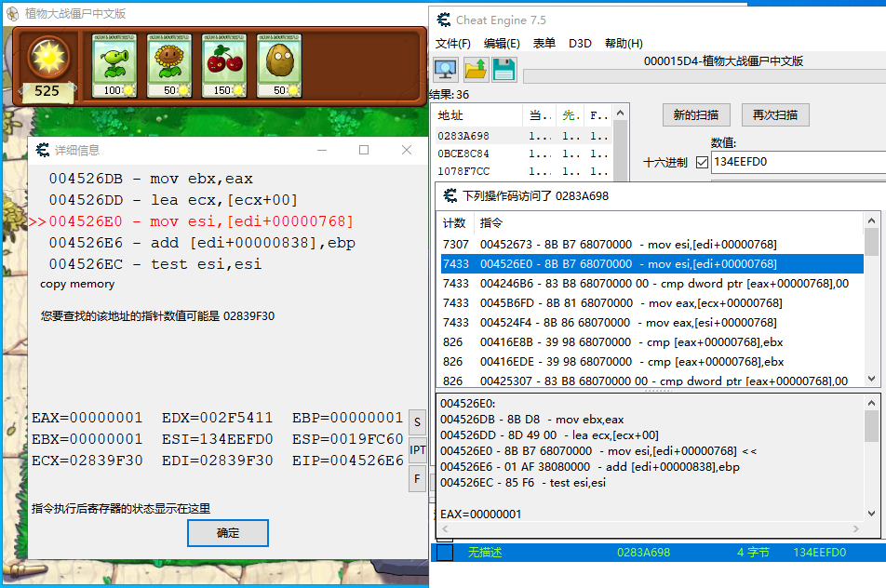The height and width of the screenshot is (588, 886).
Task: Toggle the 十六进制 hexadecimal checkbox
Action: click(702, 163)
